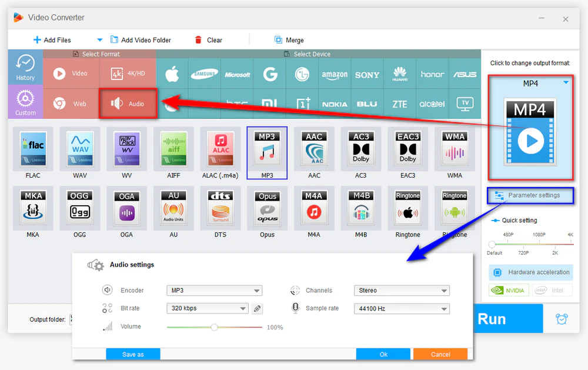Toggle Intel hardware acceleration
This screenshot has width=588, height=370.
pos(552,290)
